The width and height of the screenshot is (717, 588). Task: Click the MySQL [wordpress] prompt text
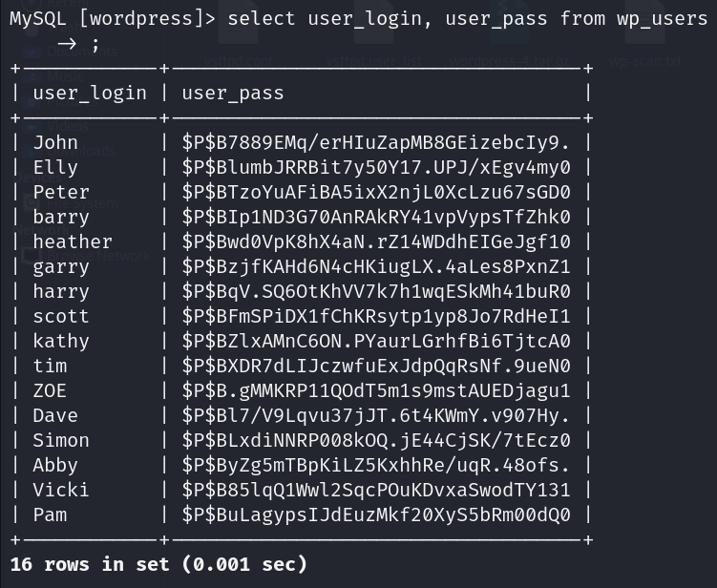(x=113, y=19)
